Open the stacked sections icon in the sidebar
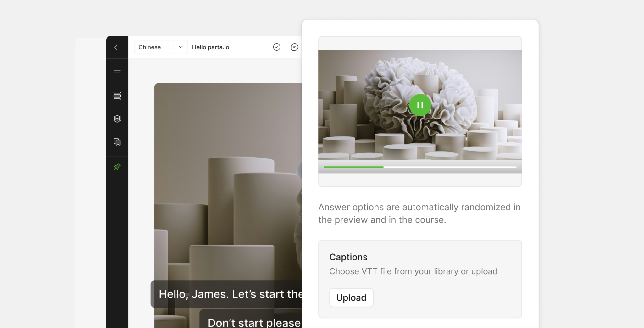This screenshot has width=644, height=328. point(117,96)
